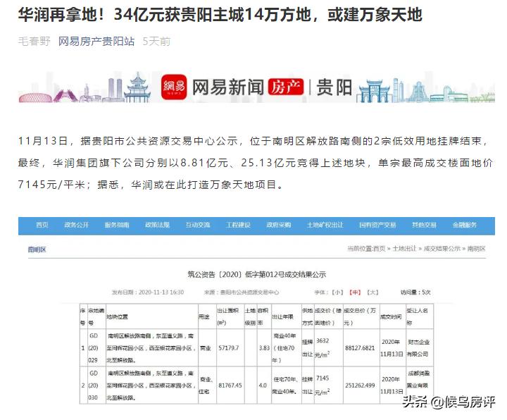
Task: Click total price cell 88127.6821
Action: click(x=360, y=348)
